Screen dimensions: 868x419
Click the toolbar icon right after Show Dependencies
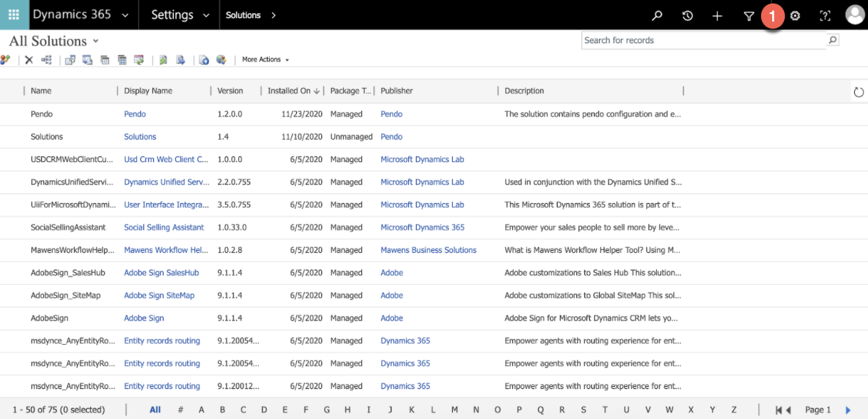pyautogui.click(x=70, y=60)
